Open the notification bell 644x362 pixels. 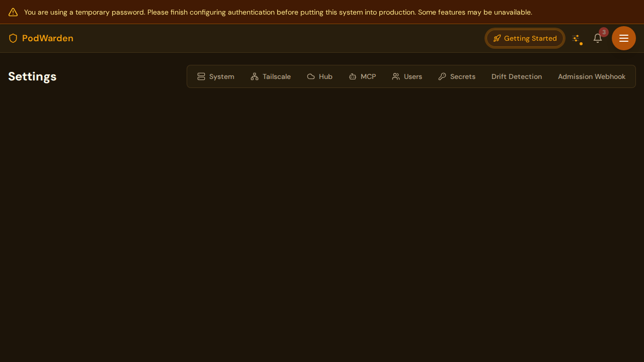tap(597, 38)
